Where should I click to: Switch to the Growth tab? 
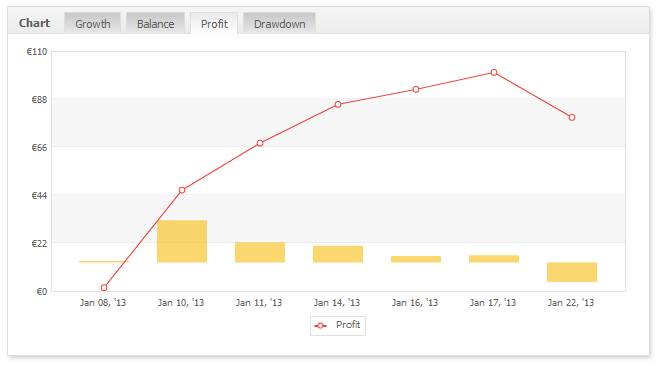click(93, 23)
